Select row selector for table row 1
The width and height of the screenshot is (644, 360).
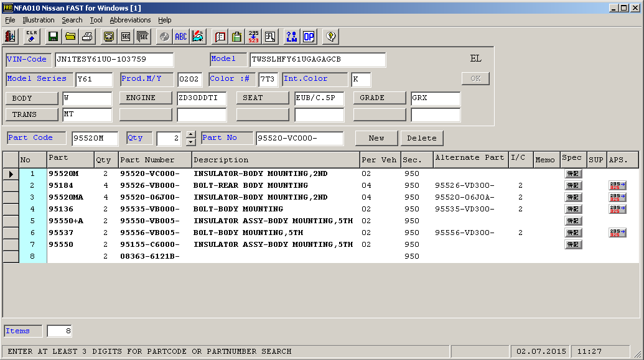tap(11, 174)
